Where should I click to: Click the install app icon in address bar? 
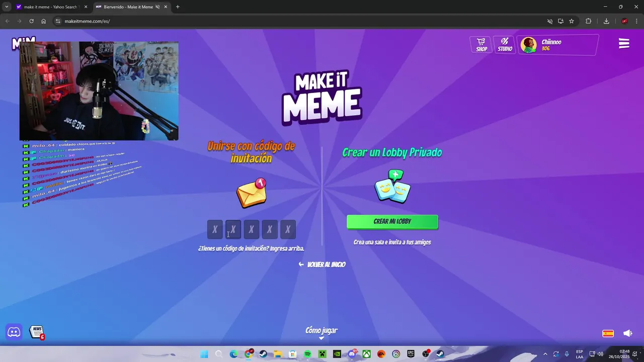[560, 21]
